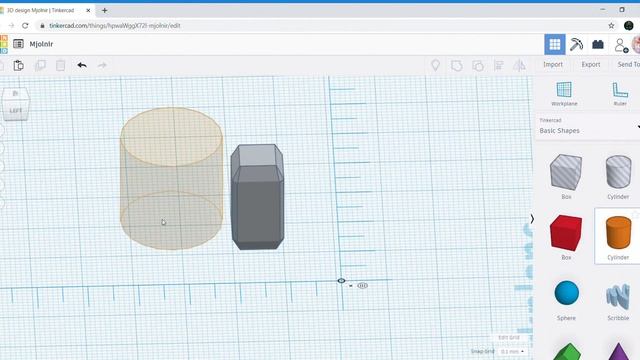Click the ruler origin handle
This screenshot has width=640, height=360.
341,281
